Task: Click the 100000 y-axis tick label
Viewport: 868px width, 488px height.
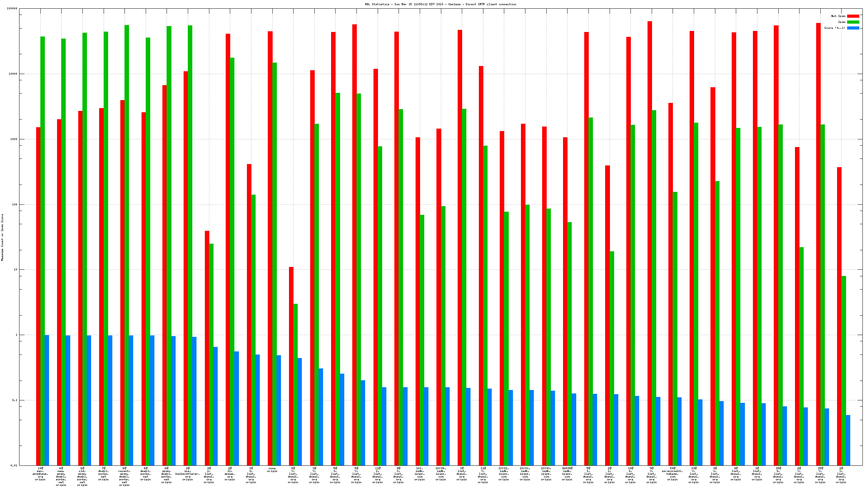Action: click(12, 9)
